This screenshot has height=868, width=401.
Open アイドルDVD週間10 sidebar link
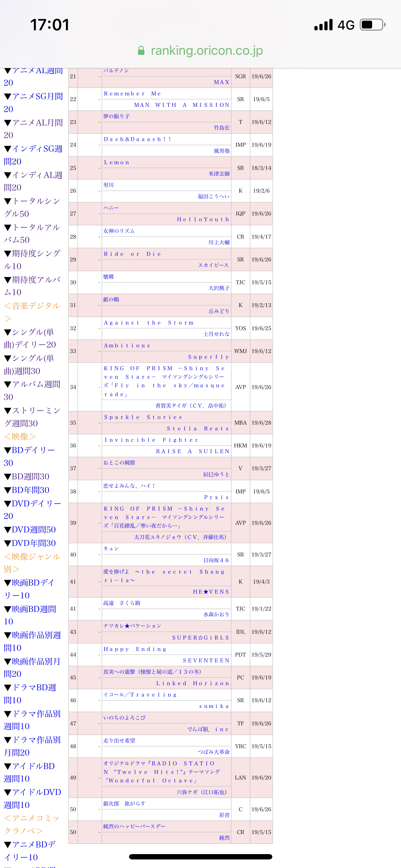(33, 799)
